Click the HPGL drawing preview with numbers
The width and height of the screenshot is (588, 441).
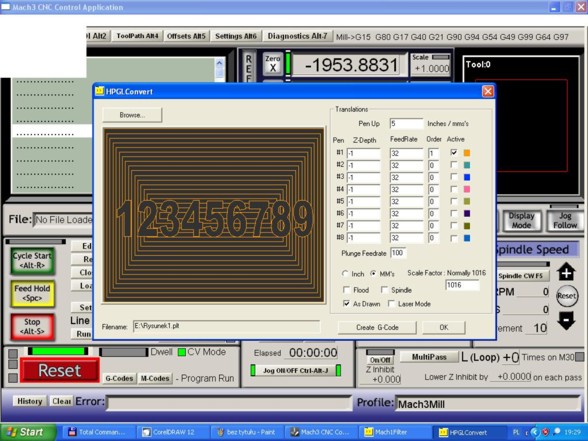tap(214, 215)
